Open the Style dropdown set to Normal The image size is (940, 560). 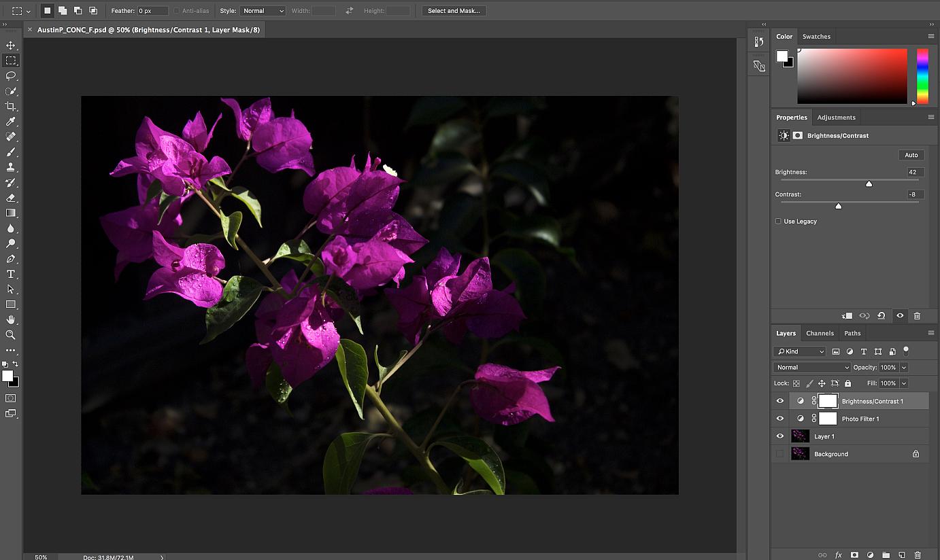(x=263, y=11)
